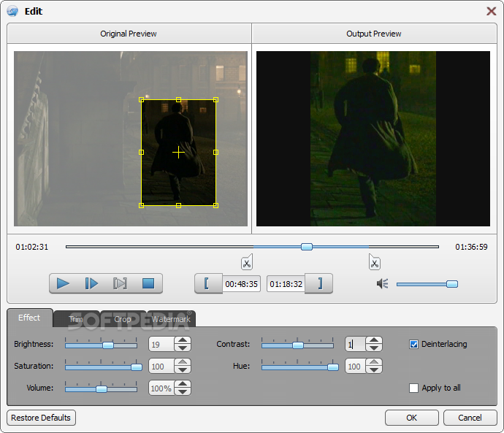Click the Contrast value field
The height and width of the screenshot is (433, 504).
[356, 345]
